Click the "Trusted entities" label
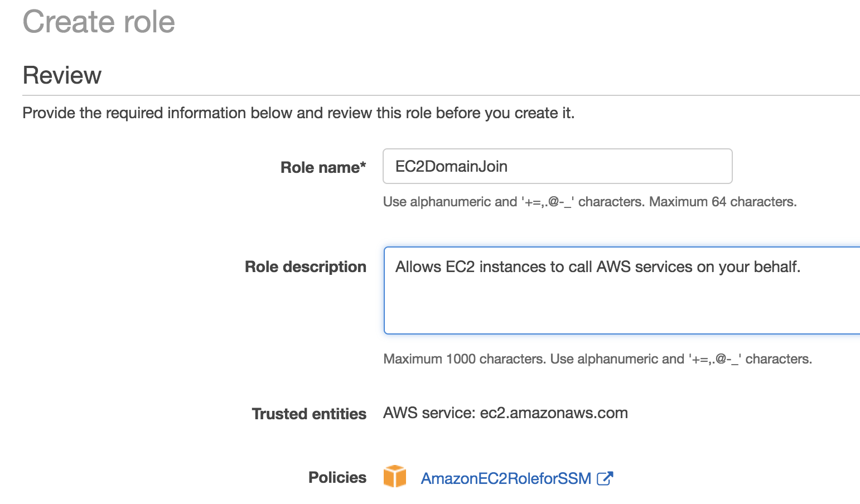 309,414
